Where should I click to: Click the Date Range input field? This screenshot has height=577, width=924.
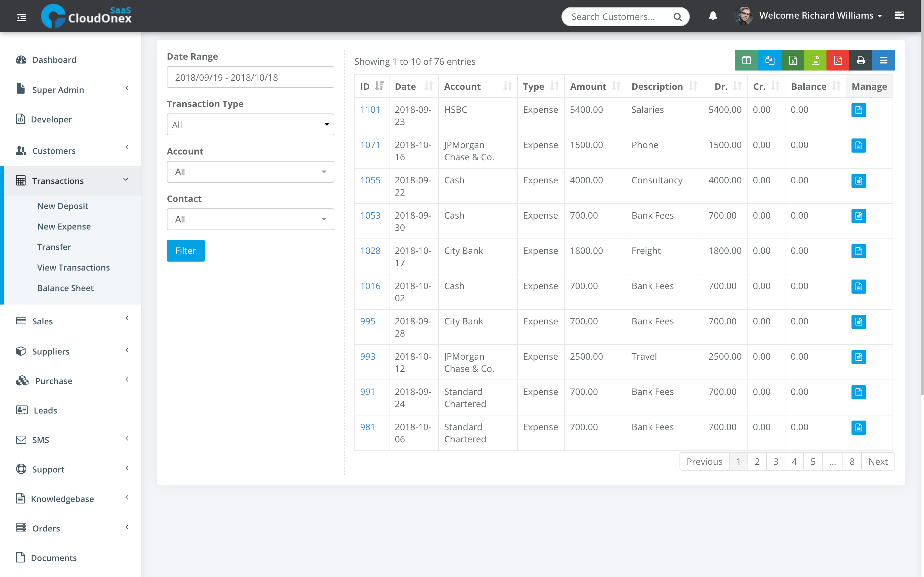click(x=250, y=78)
